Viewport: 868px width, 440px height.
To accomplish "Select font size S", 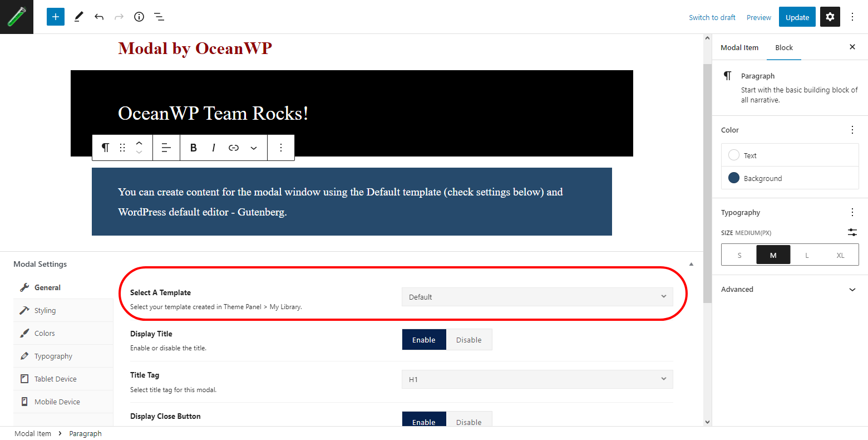I will pos(739,255).
